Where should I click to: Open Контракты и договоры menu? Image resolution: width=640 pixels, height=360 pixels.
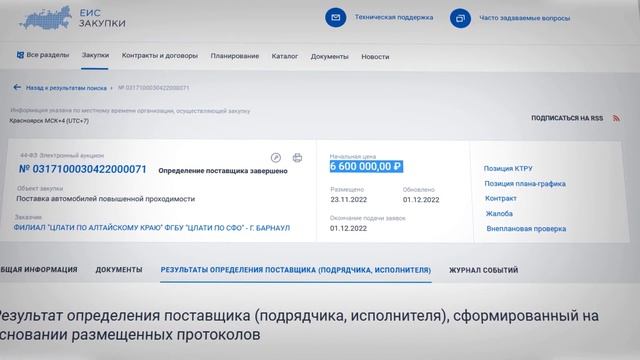(160, 56)
